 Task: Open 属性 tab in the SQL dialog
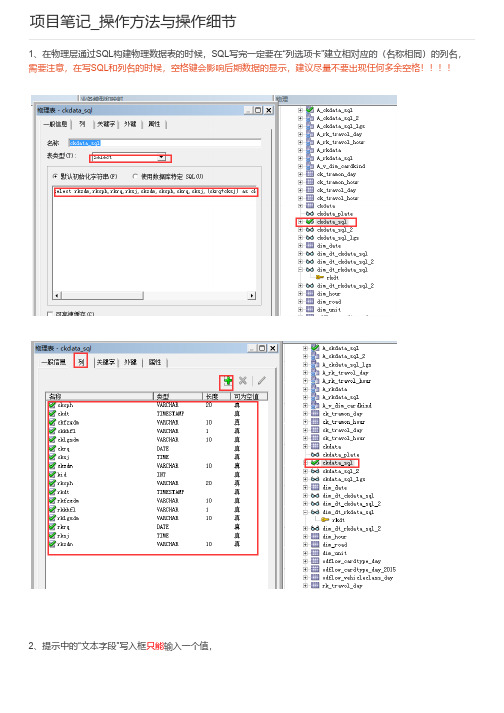click(x=154, y=124)
